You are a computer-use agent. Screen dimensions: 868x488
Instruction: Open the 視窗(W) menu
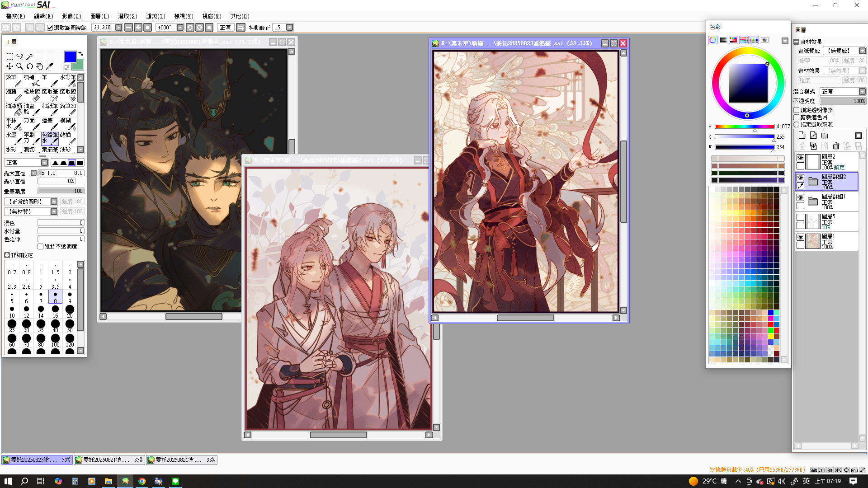pyautogui.click(x=212, y=16)
